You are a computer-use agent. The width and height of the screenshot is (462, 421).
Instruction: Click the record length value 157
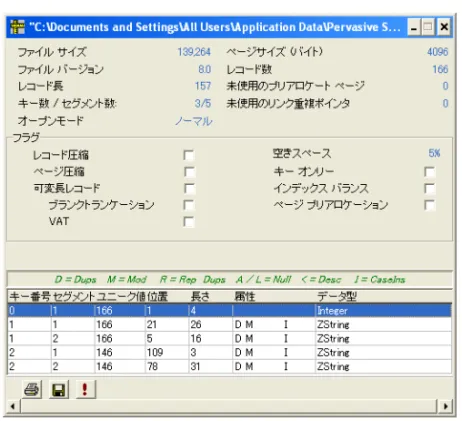pos(203,86)
